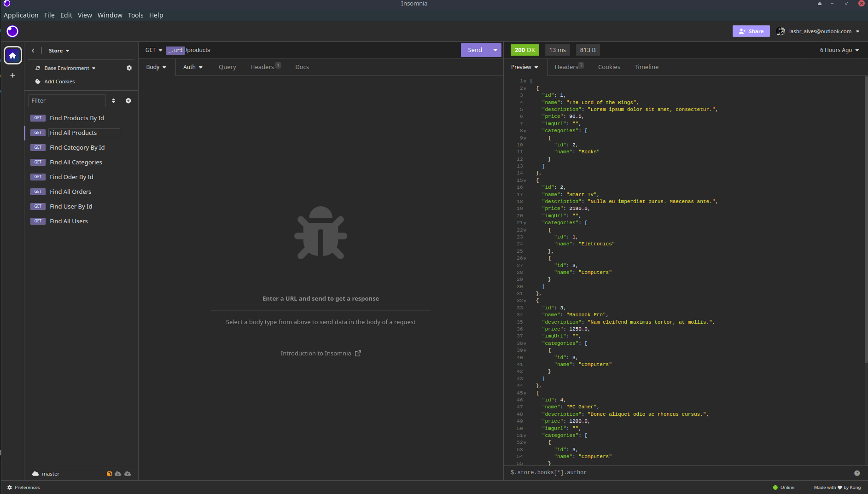Click the sort requests icon next to Filter
This screenshot has height=494, width=868.
tap(114, 101)
